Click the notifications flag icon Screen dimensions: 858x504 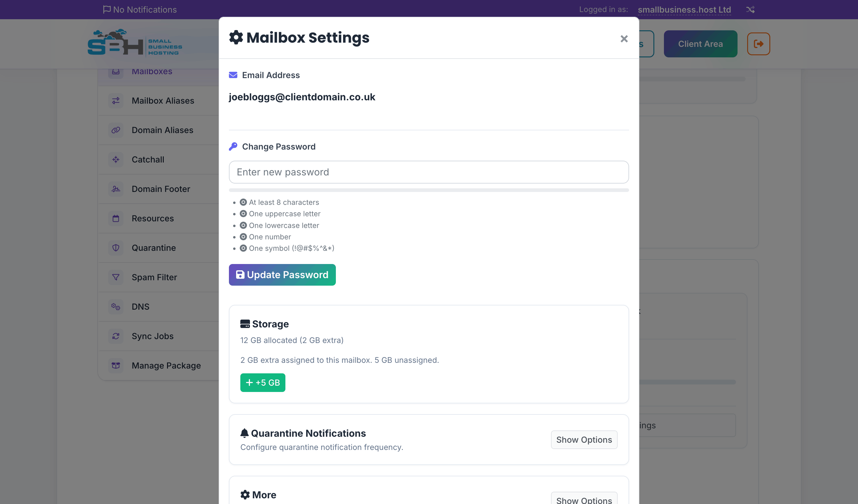[x=107, y=9]
